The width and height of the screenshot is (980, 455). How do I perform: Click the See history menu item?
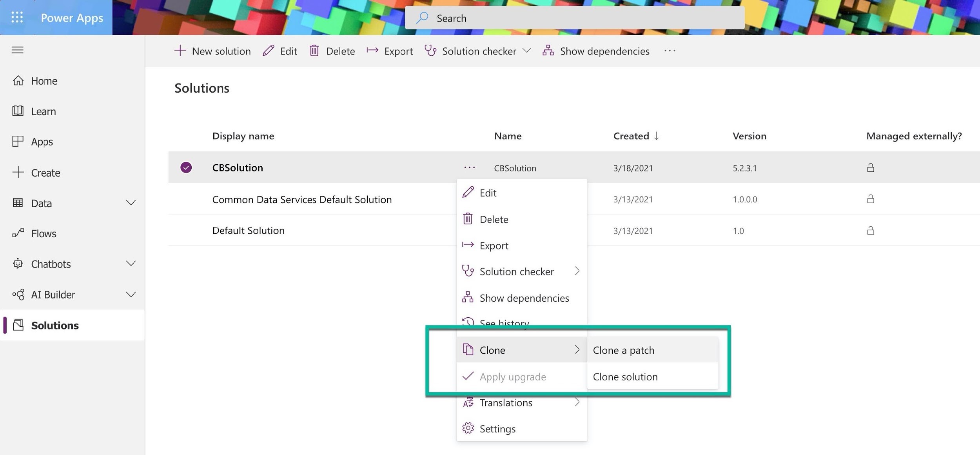pyautogui.click(x=505, y=323)
